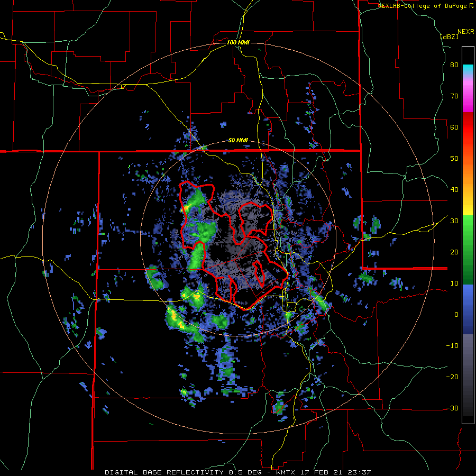This screenshot has width=476, height=476.
Task: Select the 70 value on dBZ scale
Action: [x=454, y=96]
